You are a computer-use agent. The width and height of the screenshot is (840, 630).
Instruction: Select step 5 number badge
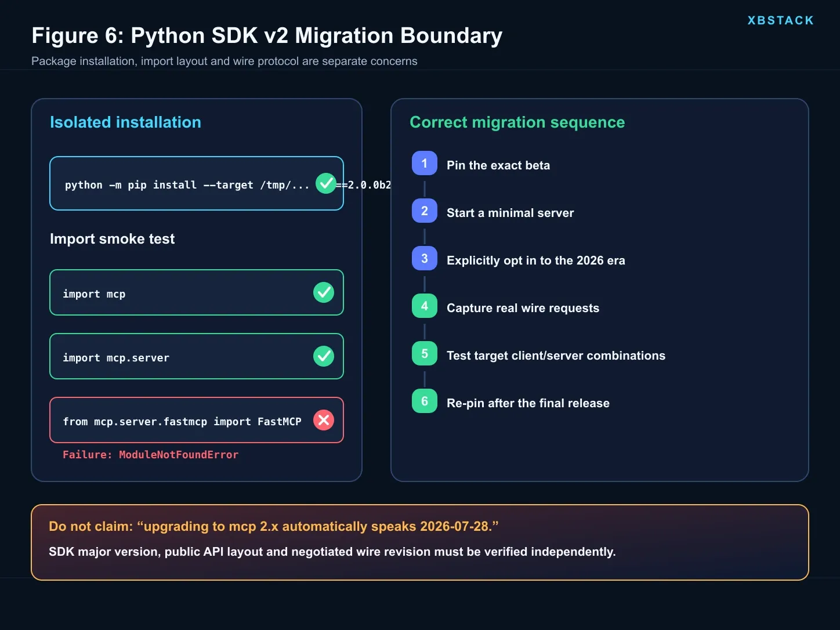point(425,354)
